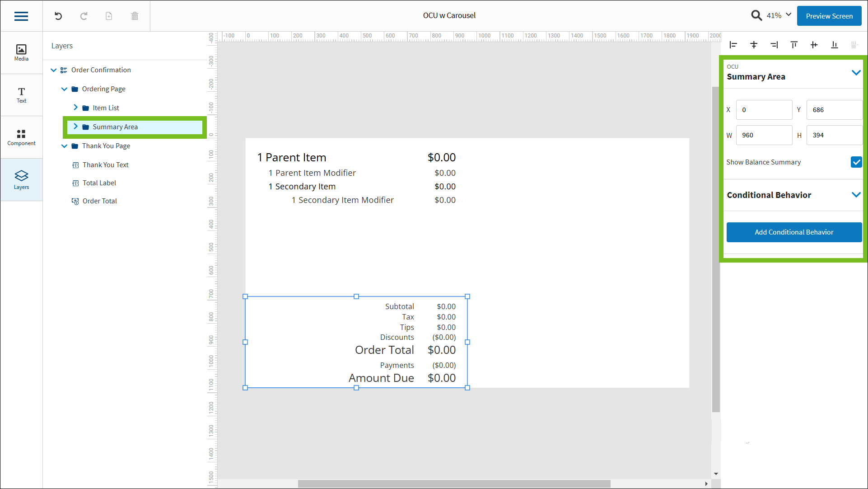Screen dimensions: 868x489
Task: Uncheck Show Balance Summary checkbox
Action: point(856,162)
